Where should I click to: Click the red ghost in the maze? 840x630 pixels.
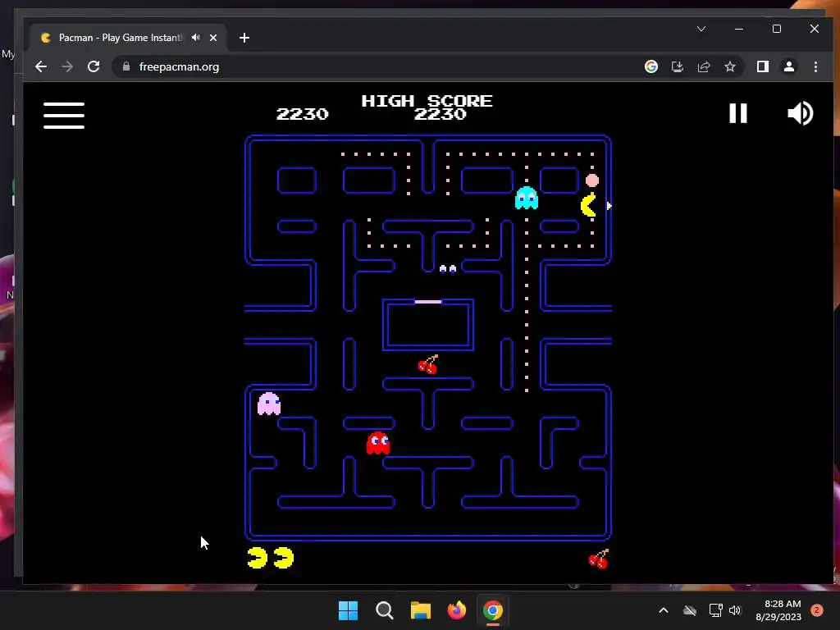377,443
